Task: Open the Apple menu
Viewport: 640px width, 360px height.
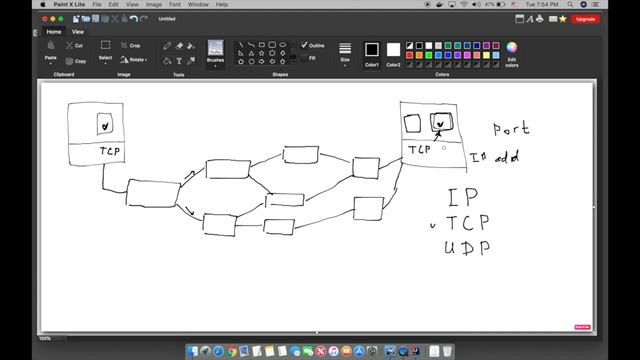Action: 43,4
